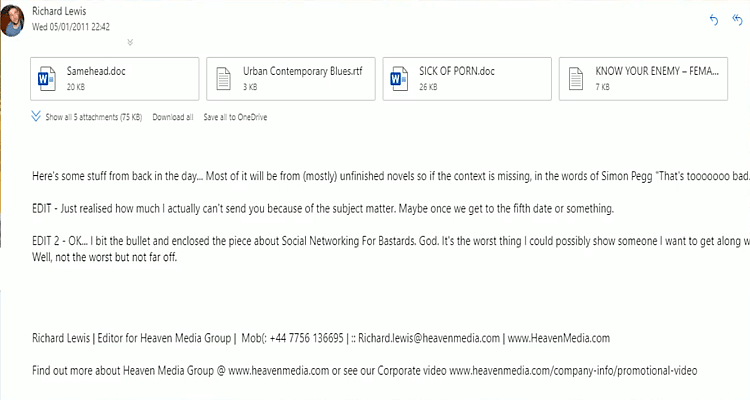
Task: Click the file icon on KNOW YOUR ENEMY attachment
Action: pos(573,78)
